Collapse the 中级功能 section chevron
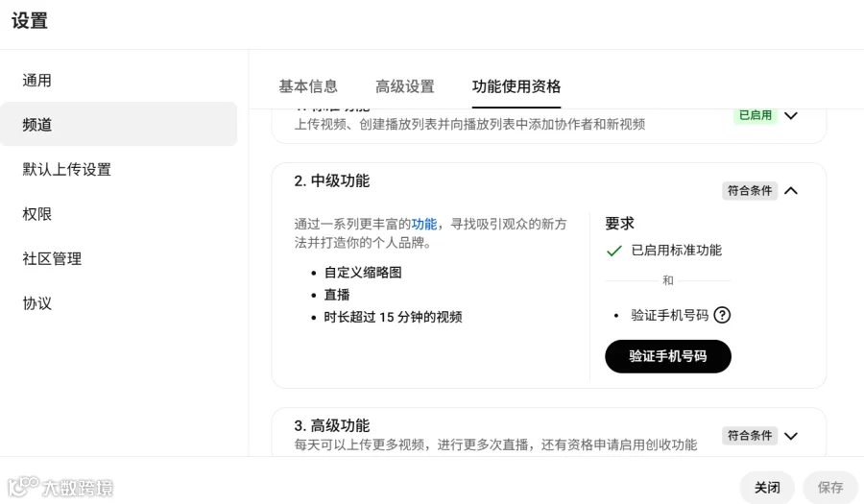This screenshot has width=864, height=504. pos(791,191)
